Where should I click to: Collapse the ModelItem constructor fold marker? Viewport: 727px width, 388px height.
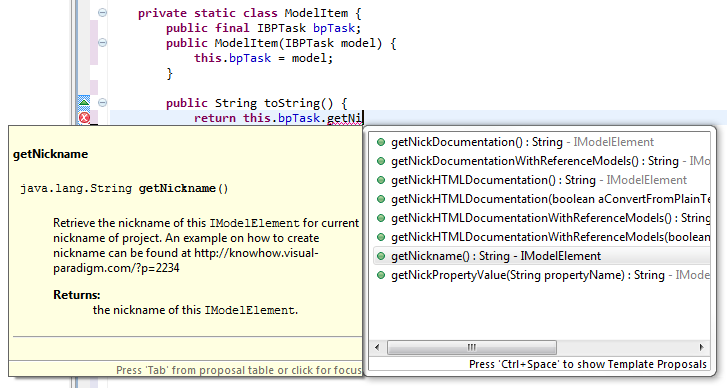[102, 43]
